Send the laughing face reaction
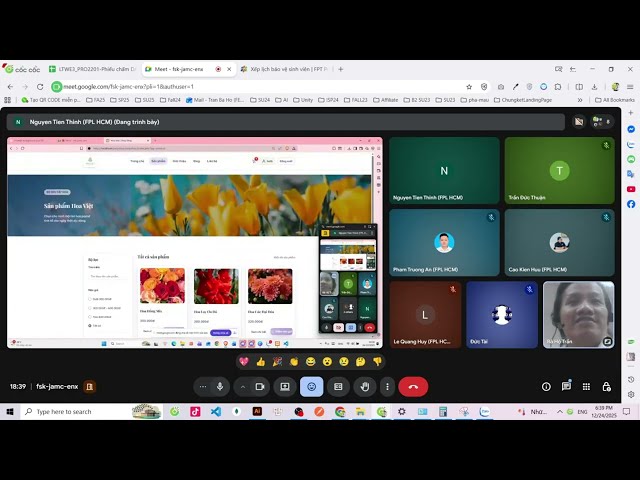 [311, 361]
